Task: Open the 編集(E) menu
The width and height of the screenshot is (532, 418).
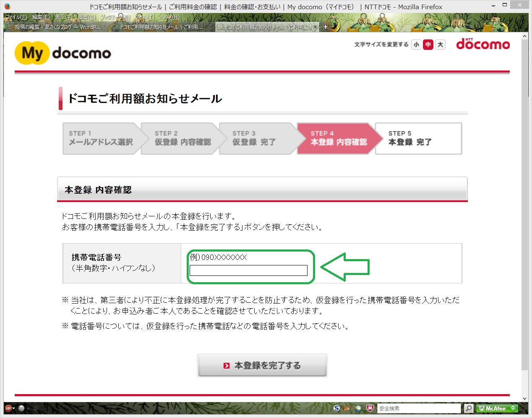Action: [x=41, y=17]
